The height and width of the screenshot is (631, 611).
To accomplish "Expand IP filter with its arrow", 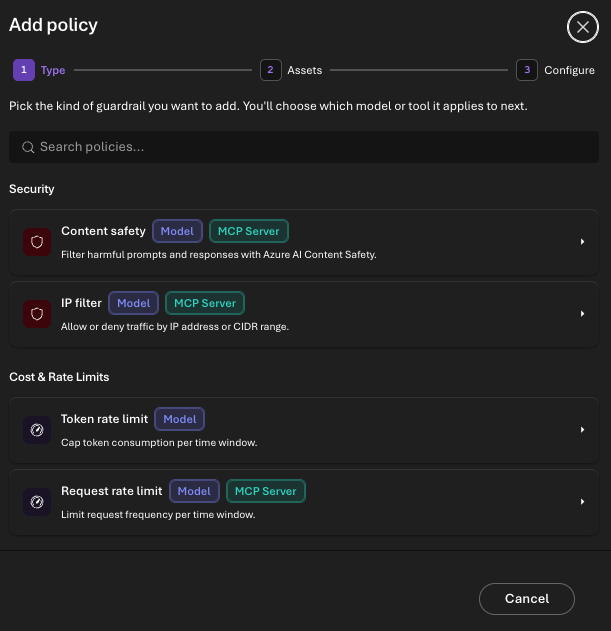I will pos(582,314).
